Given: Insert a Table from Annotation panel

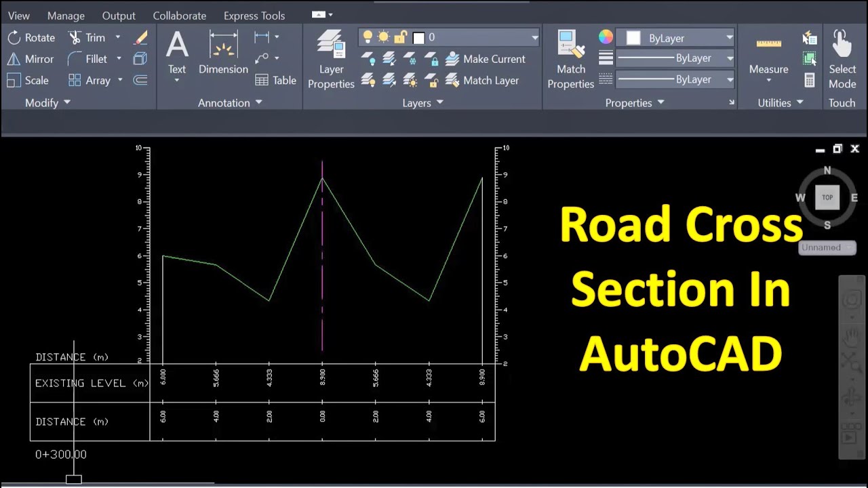Looking at the screenshot, I should point(275,80).
